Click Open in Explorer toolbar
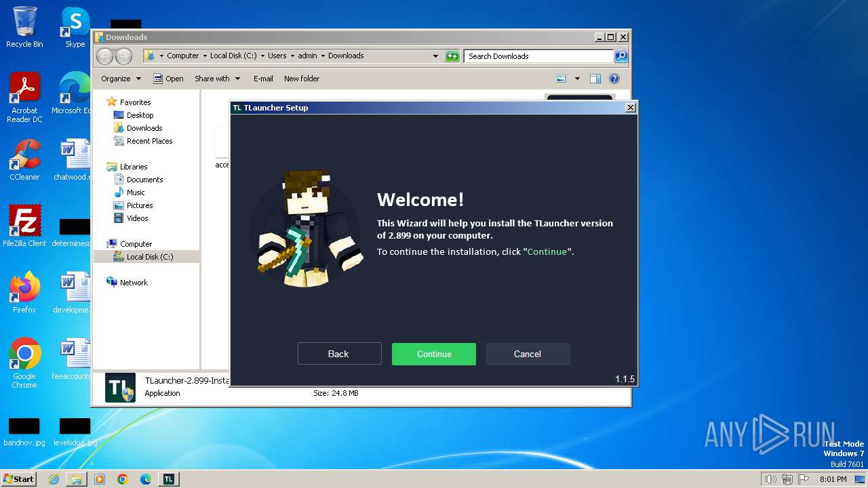This screenshot has height=488, width=868. [168, 79]
